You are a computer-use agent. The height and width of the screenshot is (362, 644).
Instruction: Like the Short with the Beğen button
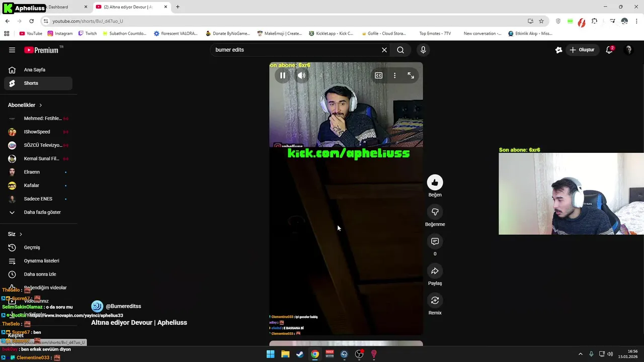pyautogui.click(x=435, y=183)
